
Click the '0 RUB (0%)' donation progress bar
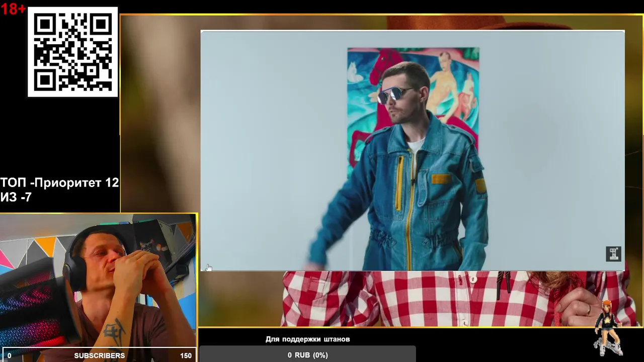pyautogui.click(x=307, y=354)
